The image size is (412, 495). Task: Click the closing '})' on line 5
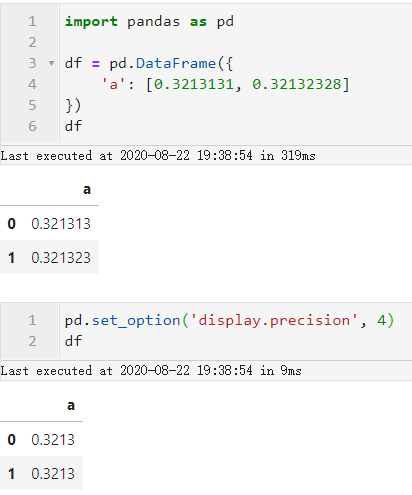click(73, 105)
